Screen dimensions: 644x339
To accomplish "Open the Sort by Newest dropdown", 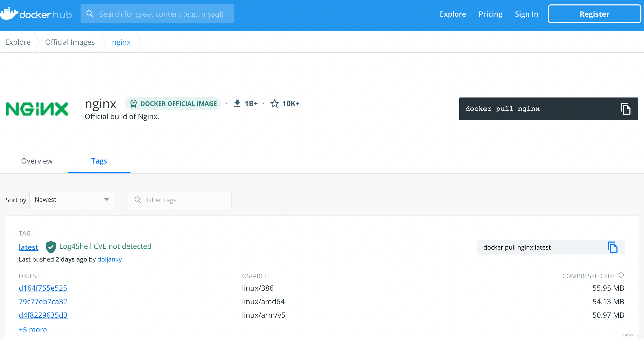I will (72, 200).
